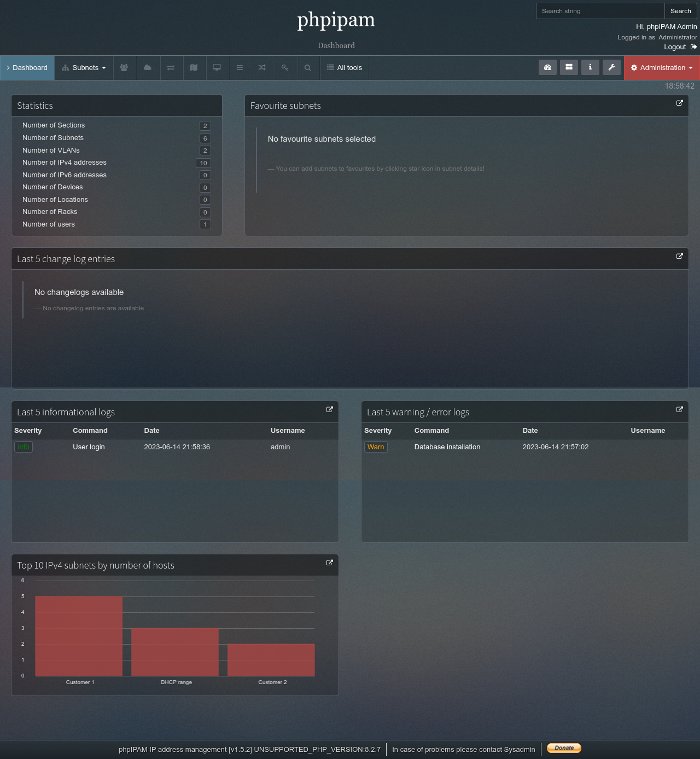Open the All tools menu item
Screen dimensions: 700x759
345,68
